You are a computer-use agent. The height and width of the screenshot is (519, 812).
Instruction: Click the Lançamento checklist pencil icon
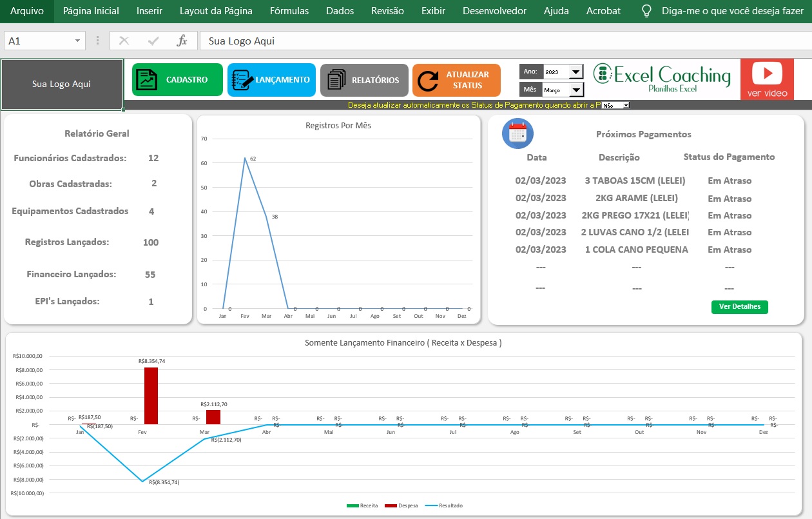click(x=241, y=80)
